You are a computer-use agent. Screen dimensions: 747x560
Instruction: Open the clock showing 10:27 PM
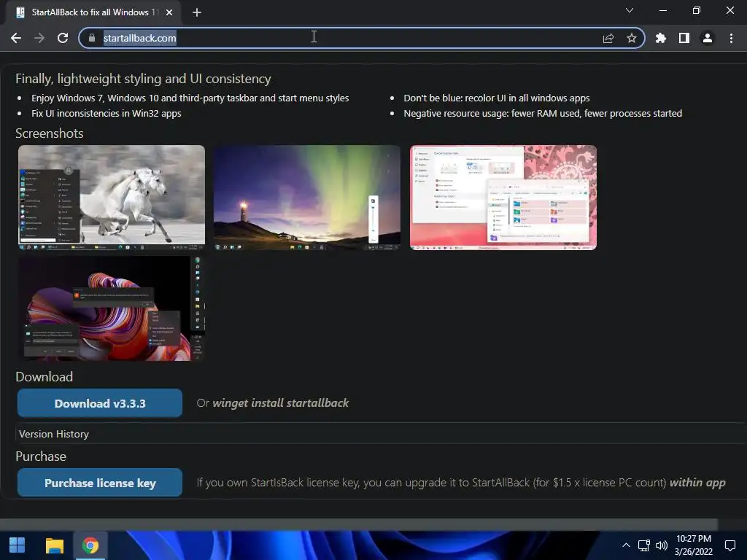(x=694, y=545)
